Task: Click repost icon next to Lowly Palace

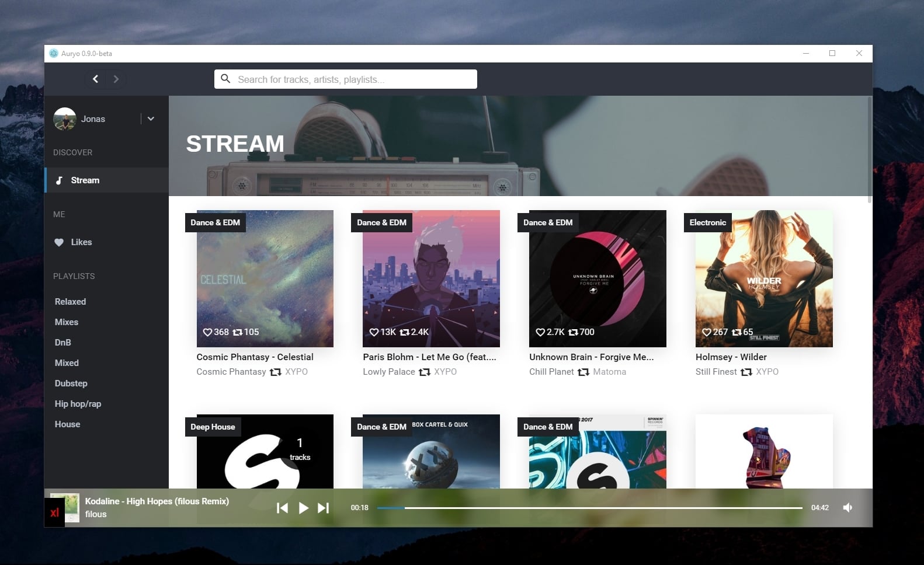Action: pos(425,372)
